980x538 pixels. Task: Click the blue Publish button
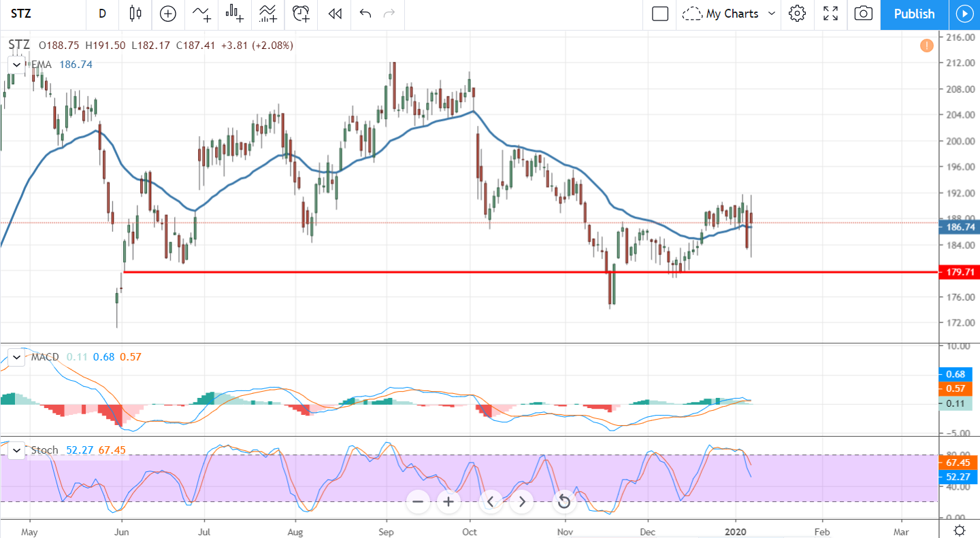pyautogui.click(x=914, y=14)
